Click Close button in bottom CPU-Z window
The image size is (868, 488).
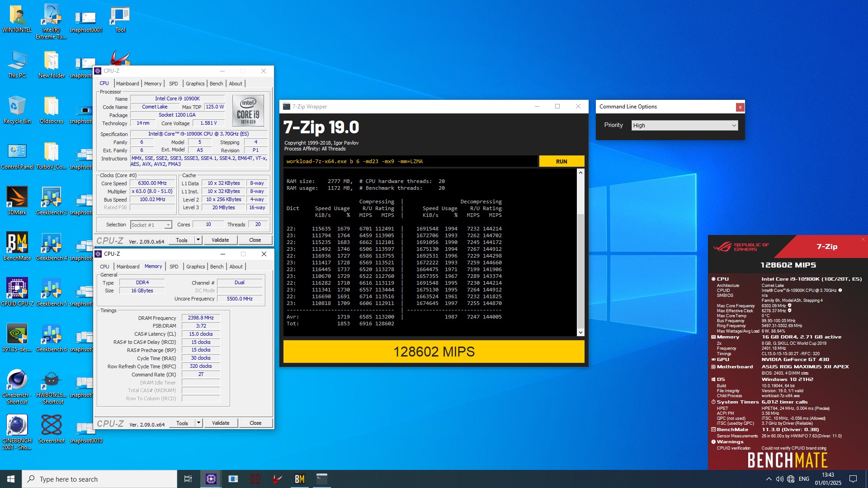tap(255, 423)
